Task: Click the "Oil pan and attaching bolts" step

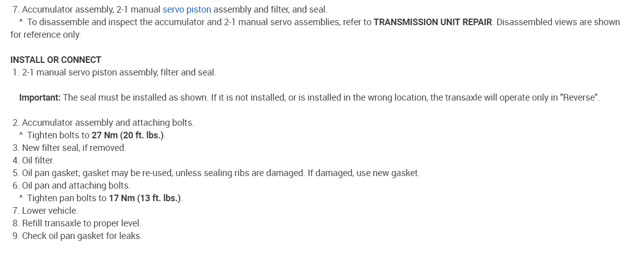Action: click(x=76, y=186)
